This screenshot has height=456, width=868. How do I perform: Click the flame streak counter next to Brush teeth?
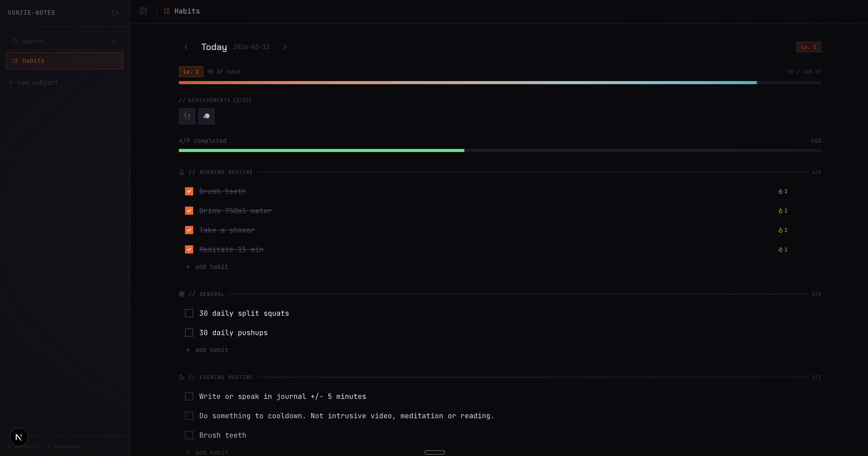pyautogui.click(x=783, y=191)
